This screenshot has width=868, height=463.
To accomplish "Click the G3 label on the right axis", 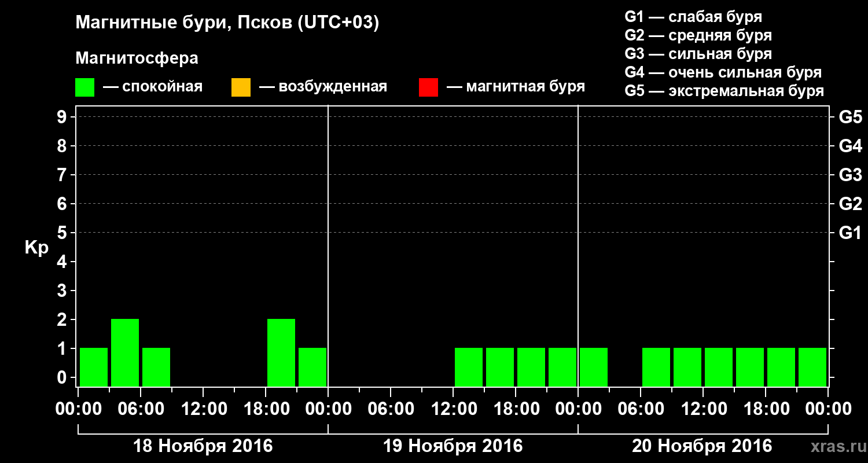I will (850, 175).
